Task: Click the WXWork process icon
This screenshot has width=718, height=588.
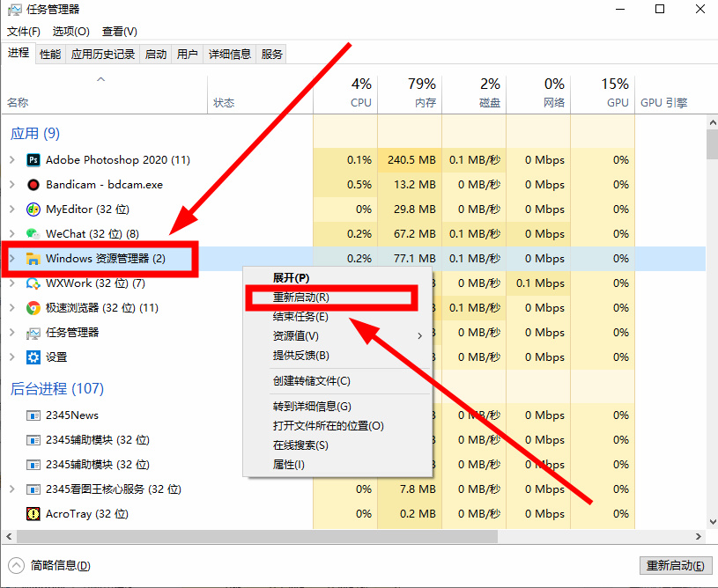Action: (34, 283)
